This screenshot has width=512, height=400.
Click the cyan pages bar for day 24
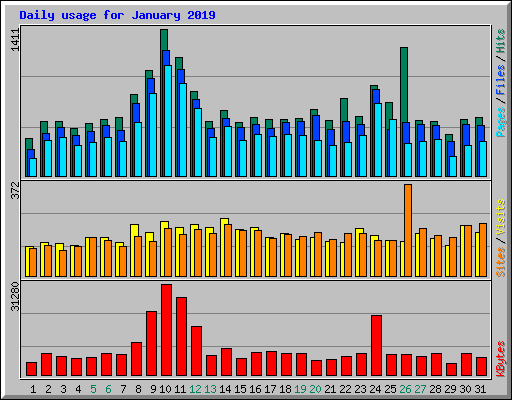coord(378,140)
